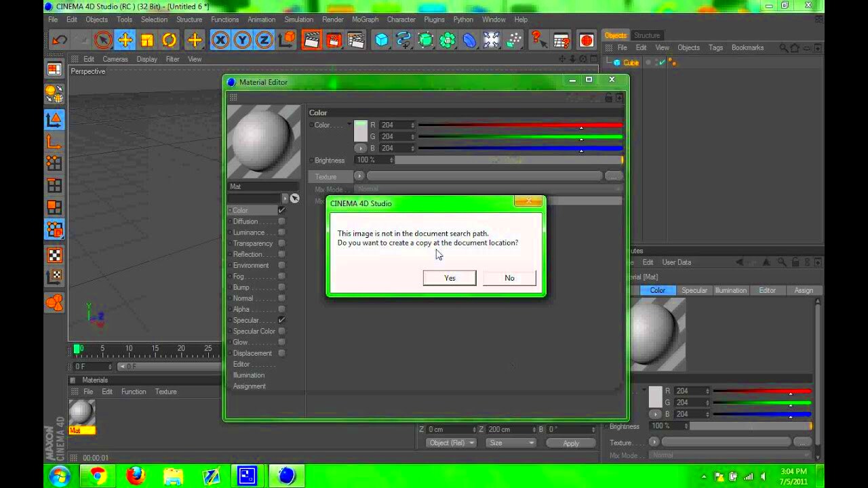Image resolution: width=868 pixels, height=488 pixels.
Task: Click No in the dialog
Action: 509,278
